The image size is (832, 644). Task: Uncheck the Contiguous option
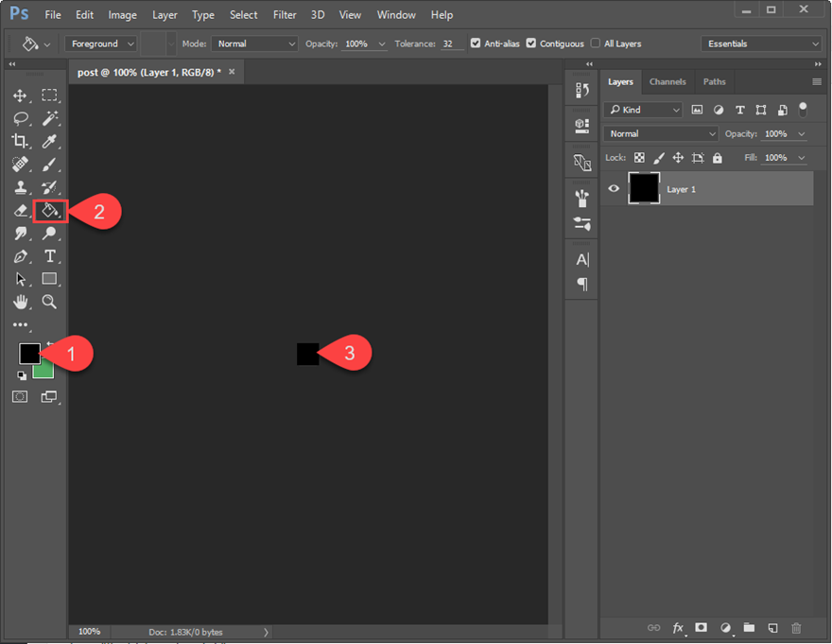click(531, 44)
